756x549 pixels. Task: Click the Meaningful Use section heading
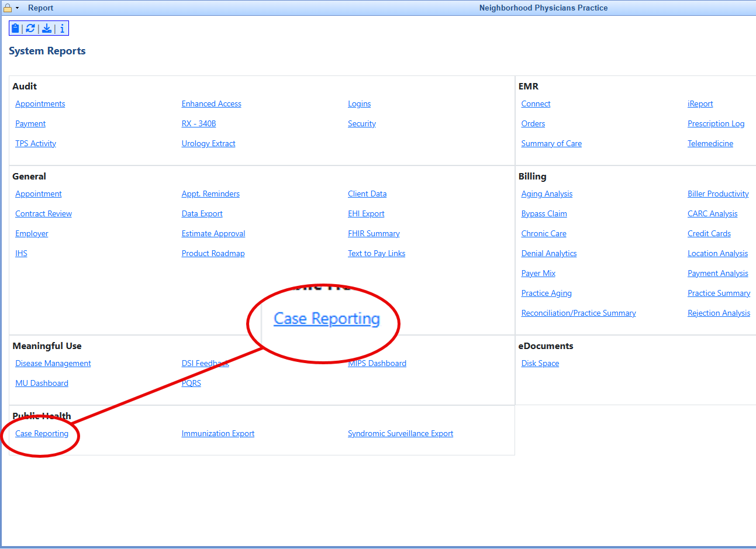(47, 346)
